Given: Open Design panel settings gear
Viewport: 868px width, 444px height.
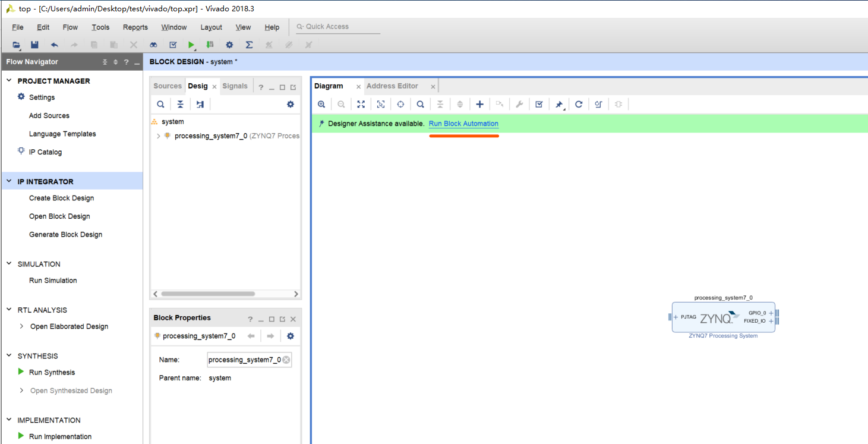Looking at the screenshot, I should (x=290, y=104).
